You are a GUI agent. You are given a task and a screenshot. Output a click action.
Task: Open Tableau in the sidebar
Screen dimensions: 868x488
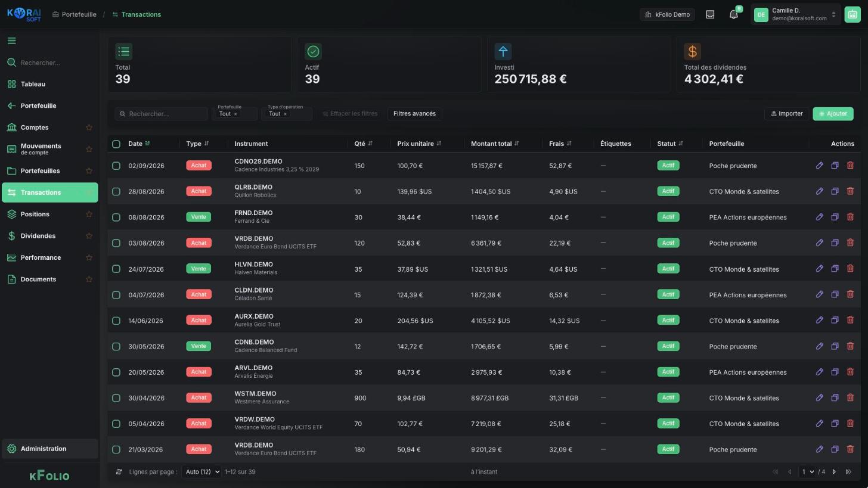click(x=49, y=84)
